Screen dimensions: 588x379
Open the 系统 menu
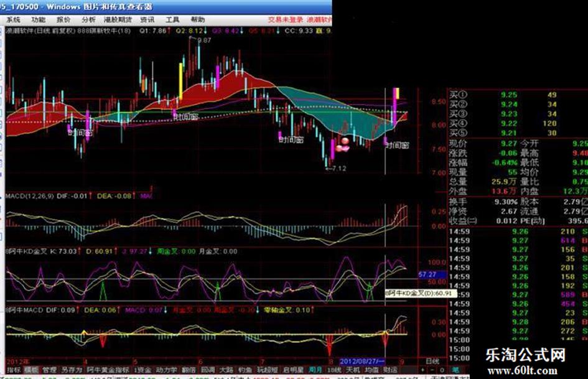click(14, 20)
